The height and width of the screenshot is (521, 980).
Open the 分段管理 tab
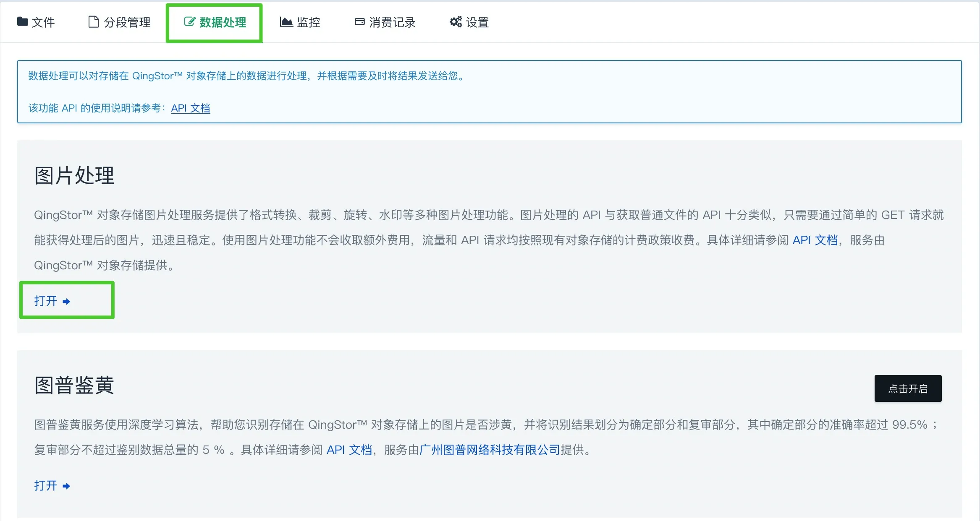pyautogui.click(x=127, y=22)
